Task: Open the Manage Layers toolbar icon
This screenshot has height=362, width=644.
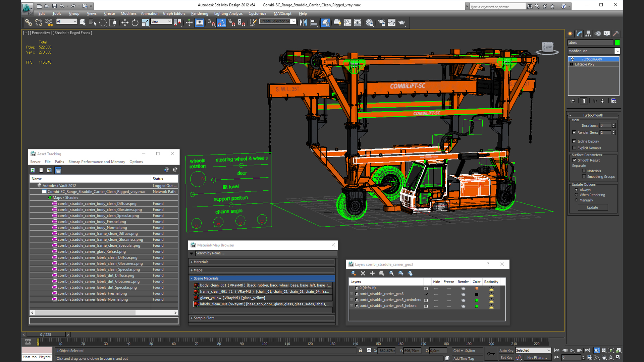Action: click(325, 22)
